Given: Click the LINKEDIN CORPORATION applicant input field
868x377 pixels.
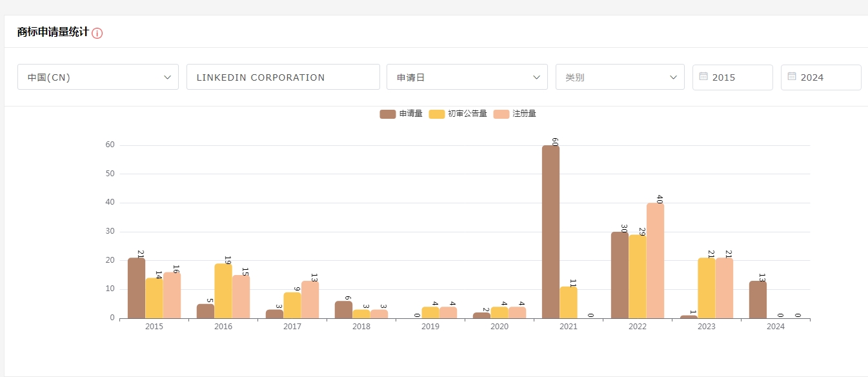Looking at the screenshot, I should 283,77.
